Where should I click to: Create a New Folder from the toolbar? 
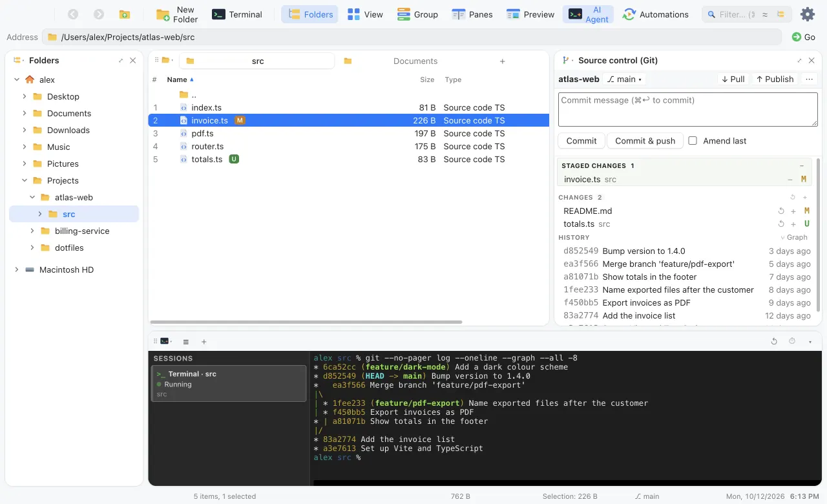(178, 14)
